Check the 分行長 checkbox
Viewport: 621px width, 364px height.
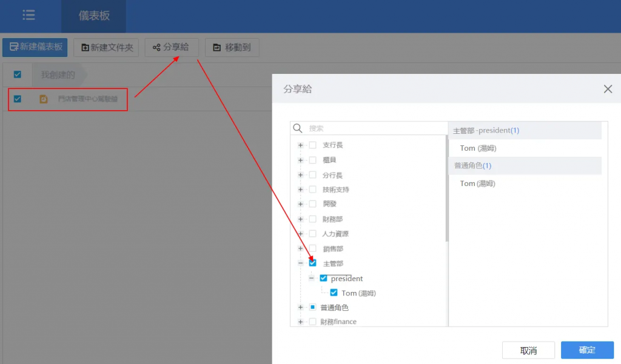312,175
